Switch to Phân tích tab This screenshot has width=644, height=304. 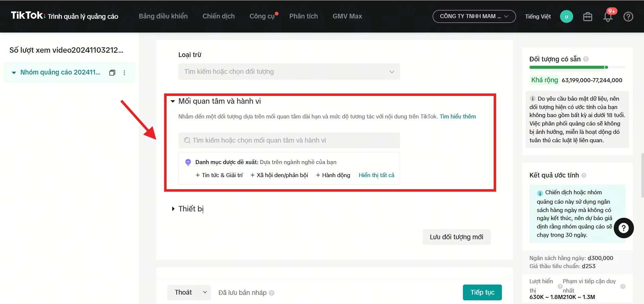tap(304, 16)
